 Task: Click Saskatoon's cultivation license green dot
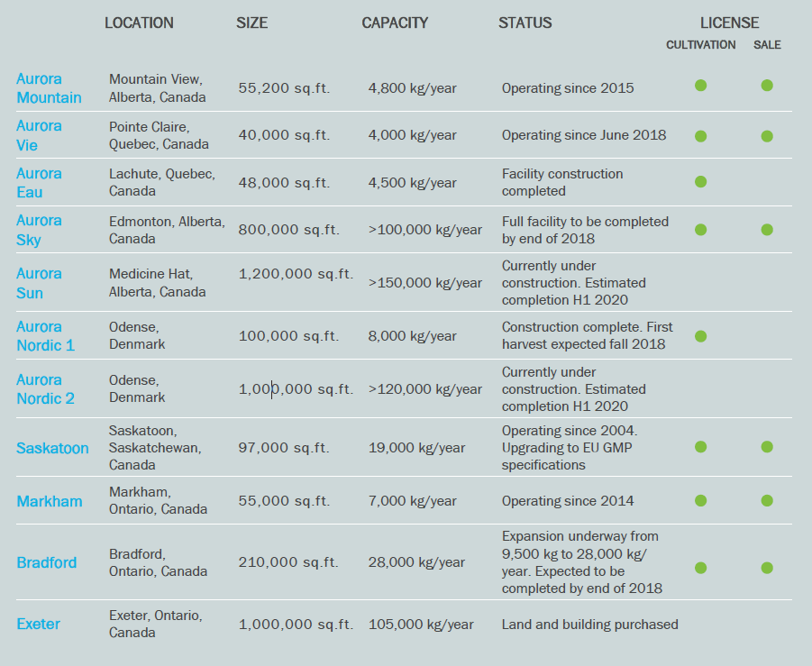(x=700, y=446)
